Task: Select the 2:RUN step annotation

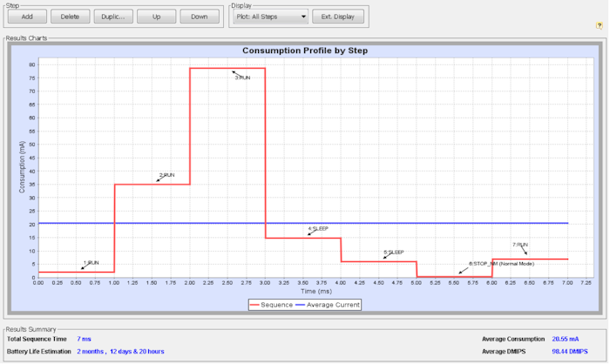Action: [166, 175]
